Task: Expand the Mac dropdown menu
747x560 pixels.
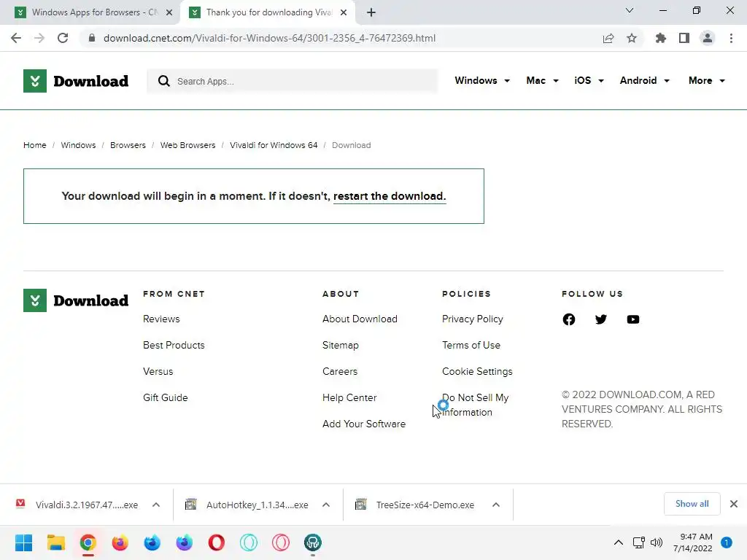Action: 542,80
